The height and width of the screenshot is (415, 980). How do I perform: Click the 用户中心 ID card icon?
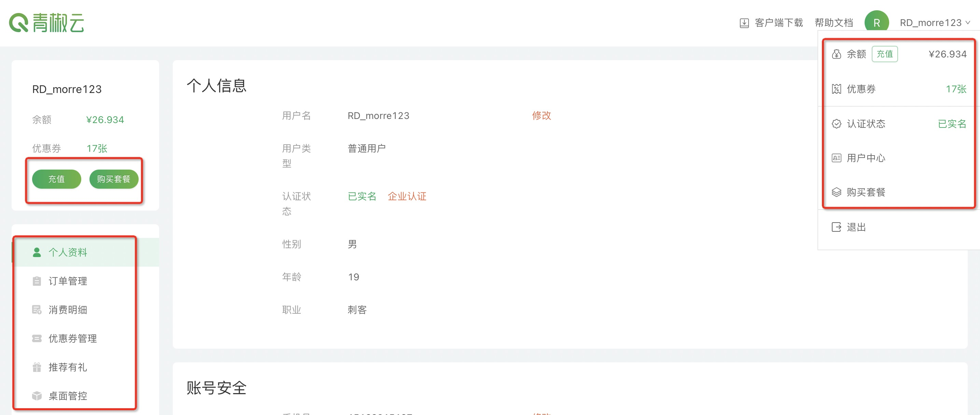click(836, 158)
